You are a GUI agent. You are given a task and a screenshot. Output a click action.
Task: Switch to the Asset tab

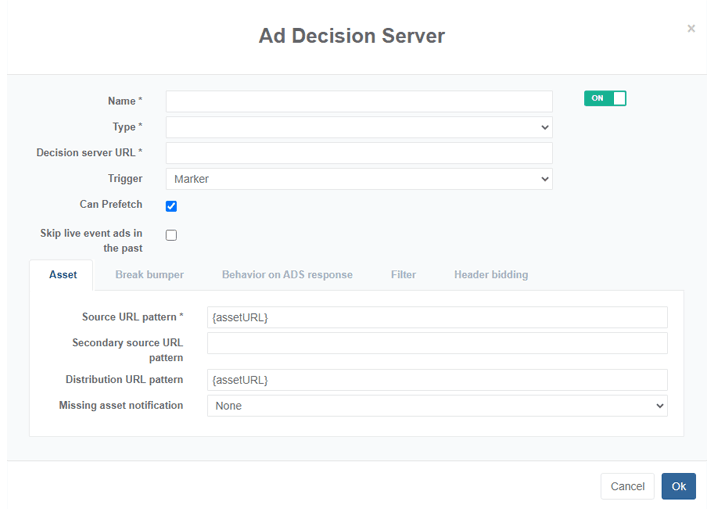(x=63, y=275)
